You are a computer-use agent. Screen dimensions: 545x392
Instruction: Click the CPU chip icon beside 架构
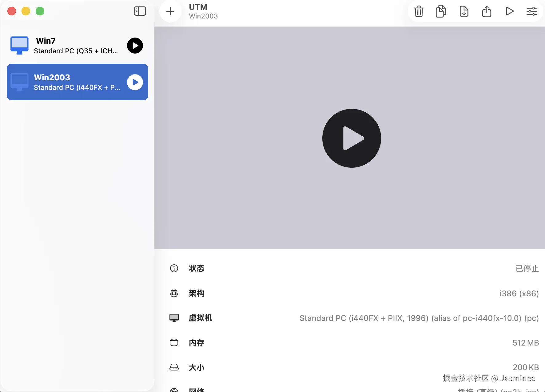pyautogui.click(x=174, y=293)
